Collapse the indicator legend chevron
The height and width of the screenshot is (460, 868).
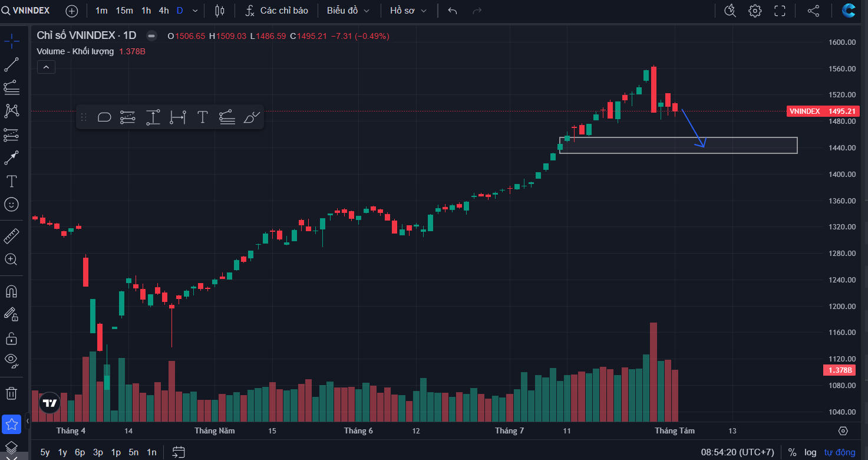coord(46,67)
